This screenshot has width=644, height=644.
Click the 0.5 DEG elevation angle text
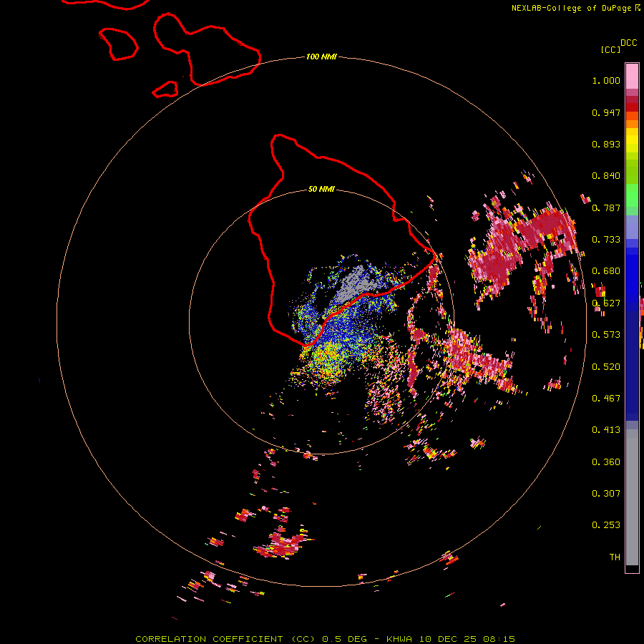345,639
